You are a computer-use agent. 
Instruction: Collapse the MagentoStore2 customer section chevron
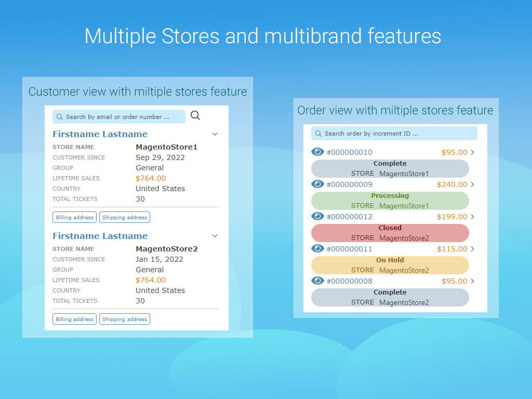click(215, 236)
